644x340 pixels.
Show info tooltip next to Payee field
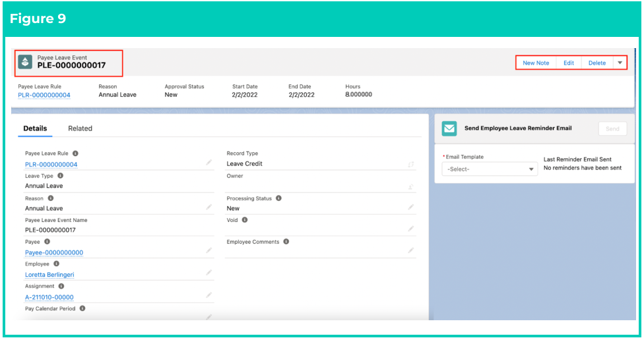coord(48,242)
